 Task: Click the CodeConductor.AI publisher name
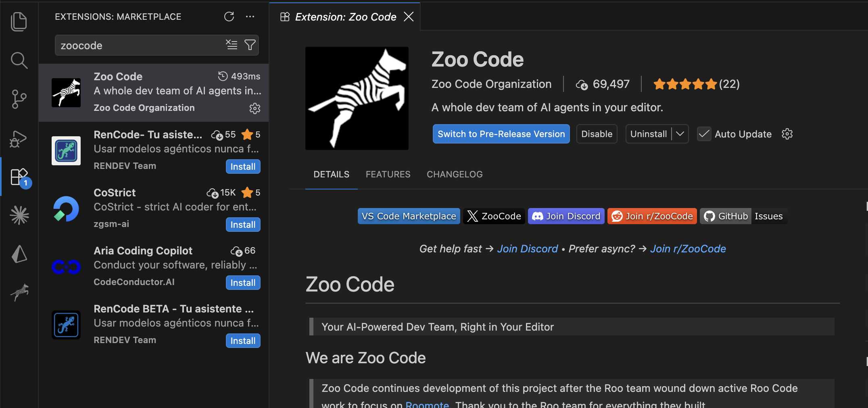134,282
